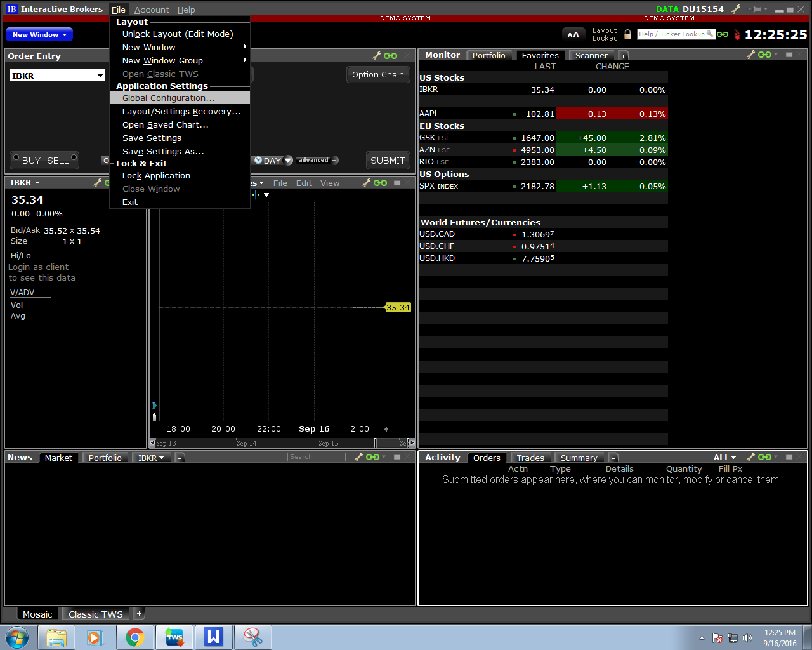Add a new layout tab next to Classic TWS
812x650 pixels.
click(x=139, y=613)
